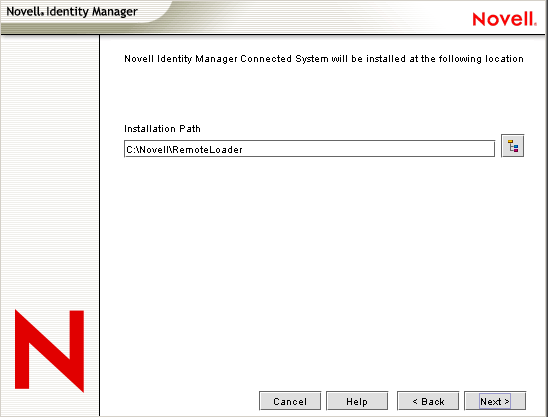Open the browse folder tree icon
548x417 pixels.
(512, 146)
